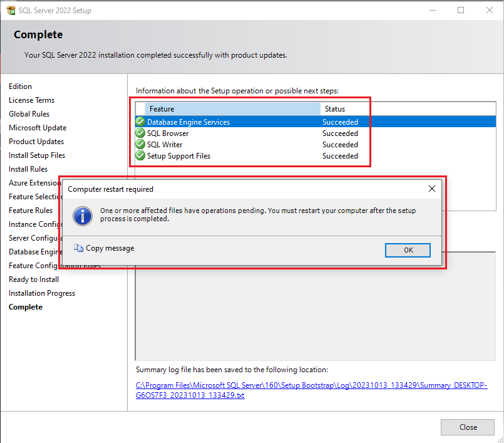This screenshot has height=443, width=504.
Task: Close the Computer restart required dialog with X
Action: pyautogui.click(x=431, y=189)
